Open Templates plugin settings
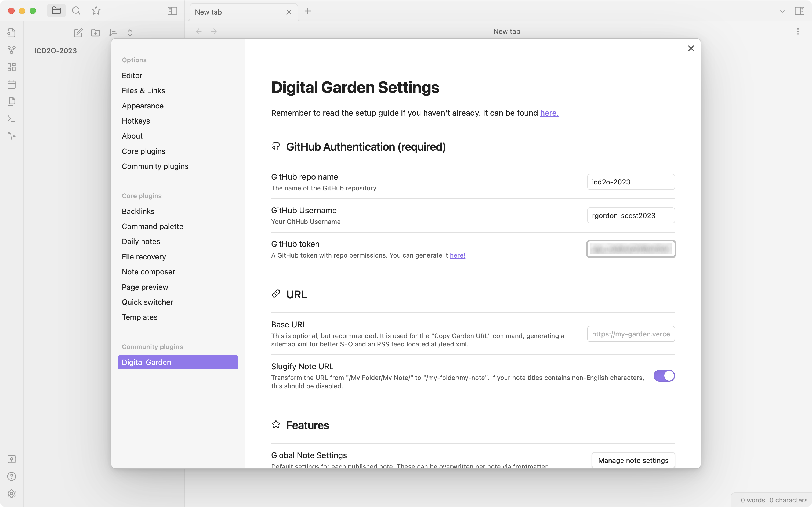812x507 pixels. click(x=178, y=317)
